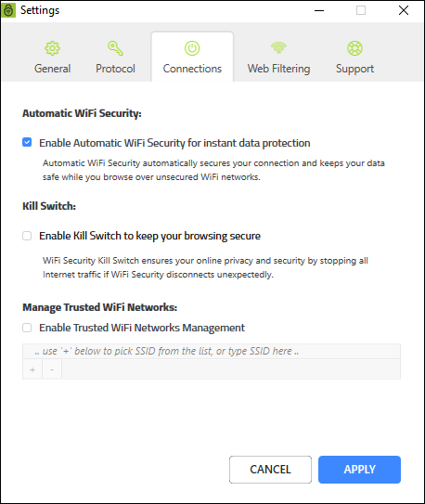Enable Trusted WiFi Networks Management checkbox
Screen dimensions: 425x504
pyautogui.click(x=27, y=328)
